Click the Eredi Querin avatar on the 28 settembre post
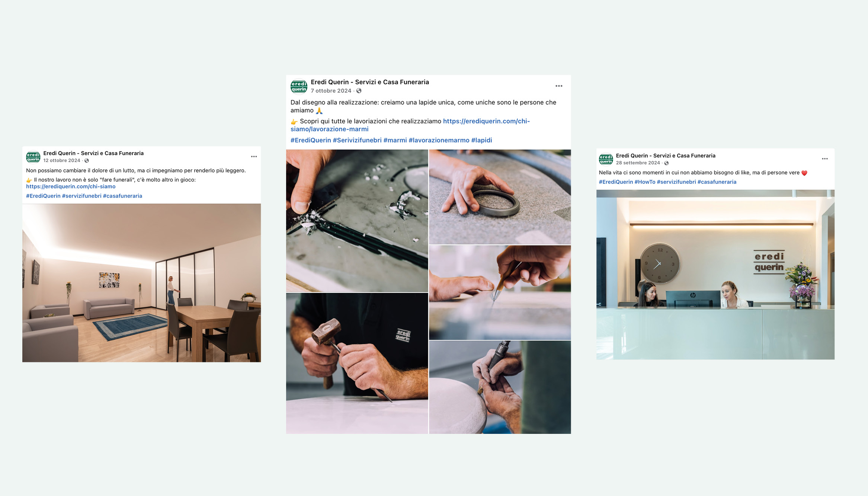Screen dimensions: 868x496 coord(606,159)
